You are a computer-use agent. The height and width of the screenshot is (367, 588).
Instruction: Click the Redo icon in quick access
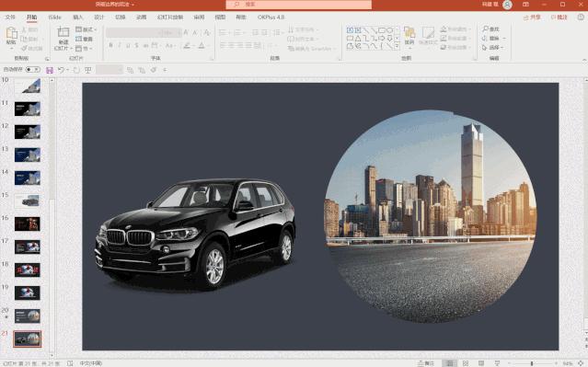pos(76,70)
